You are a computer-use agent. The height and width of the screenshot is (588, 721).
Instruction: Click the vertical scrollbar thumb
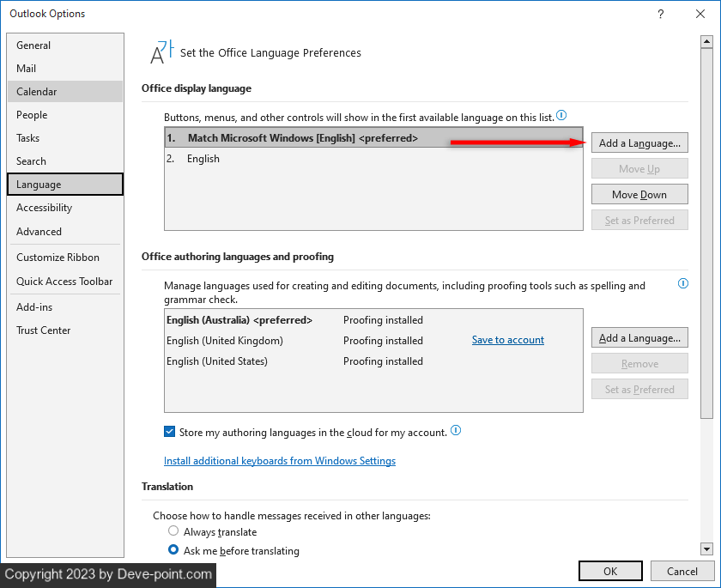pos(706,233)
